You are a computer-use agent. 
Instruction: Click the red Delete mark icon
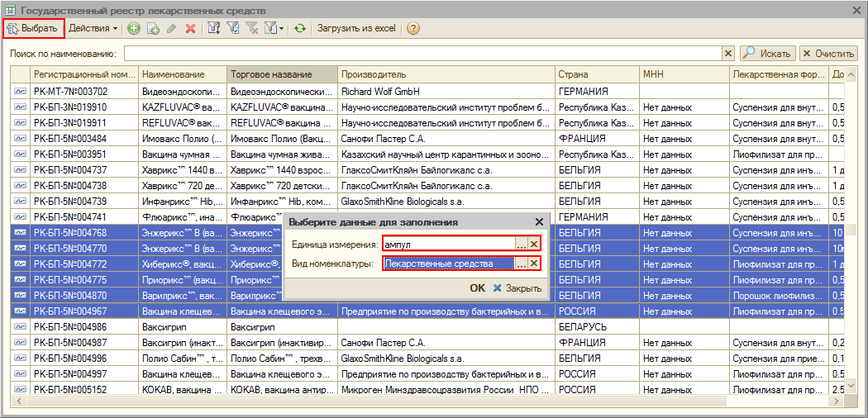pyautogui.click(x=190, y=29)
